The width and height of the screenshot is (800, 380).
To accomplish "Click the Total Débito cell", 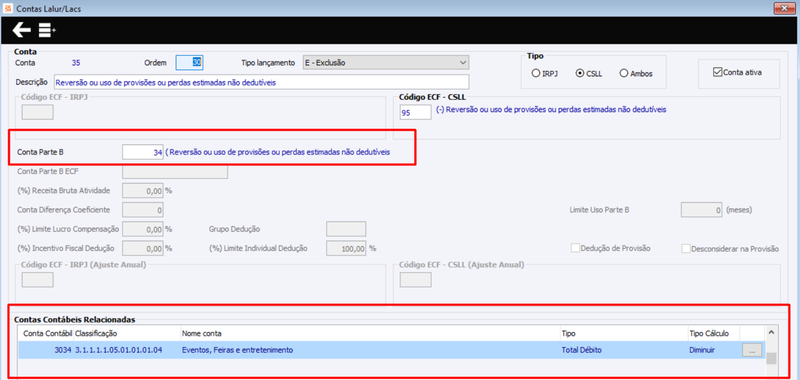I will coord(581,350).
